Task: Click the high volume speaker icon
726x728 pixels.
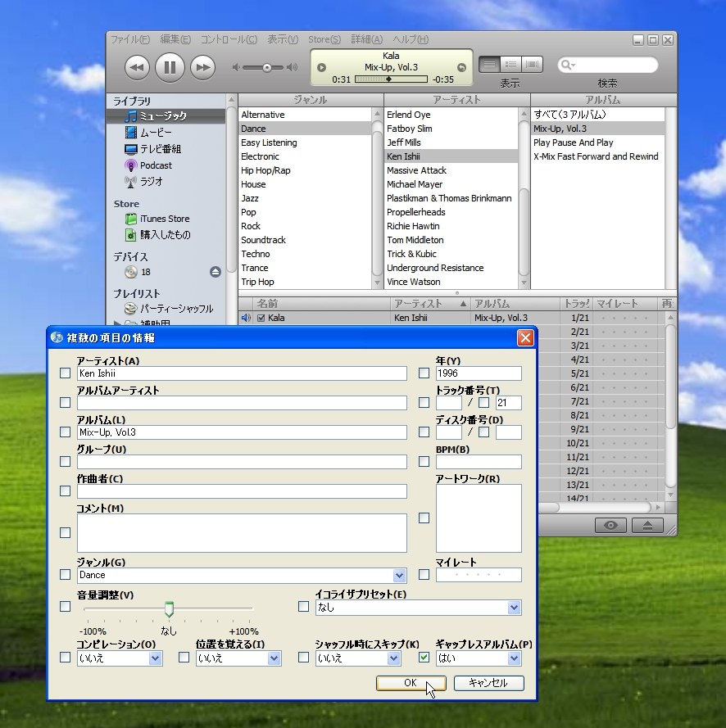Action: (x=293, y=67)
